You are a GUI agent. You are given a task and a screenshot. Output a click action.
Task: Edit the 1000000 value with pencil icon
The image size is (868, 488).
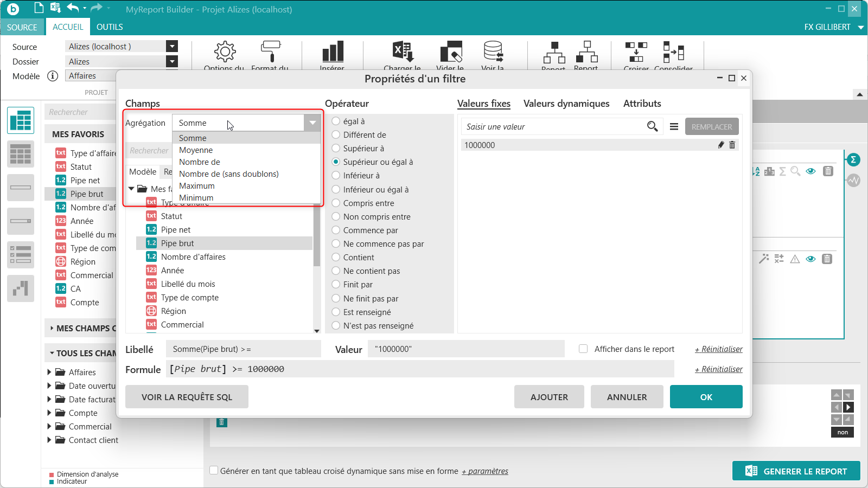point(720,145)
